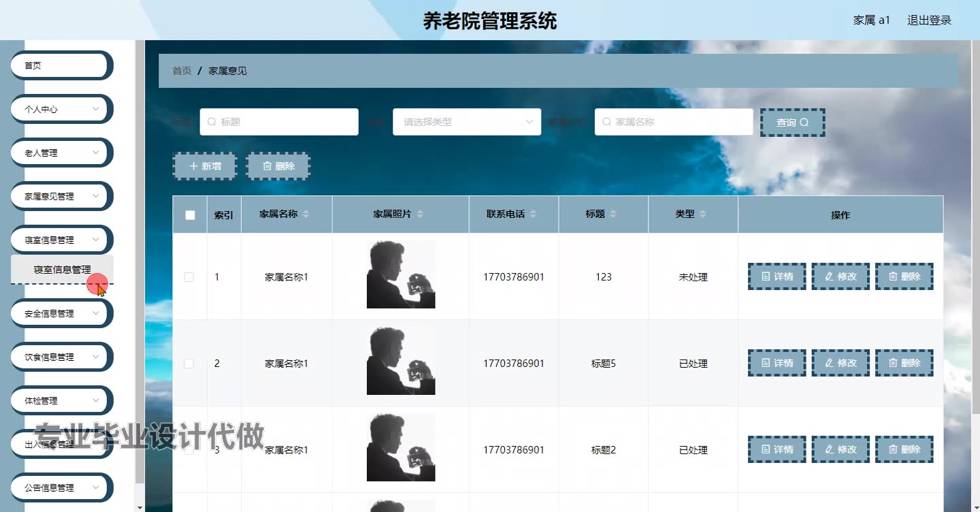980x512 pixels.
Task: Click the plus icon on 新增 button
Action: pyautogui.click(x=193, y=166)
